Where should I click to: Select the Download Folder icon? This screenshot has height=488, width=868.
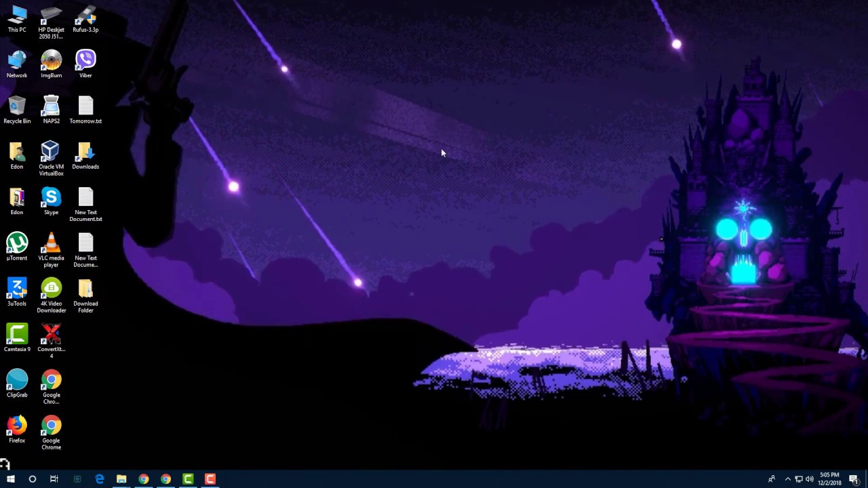85,295
